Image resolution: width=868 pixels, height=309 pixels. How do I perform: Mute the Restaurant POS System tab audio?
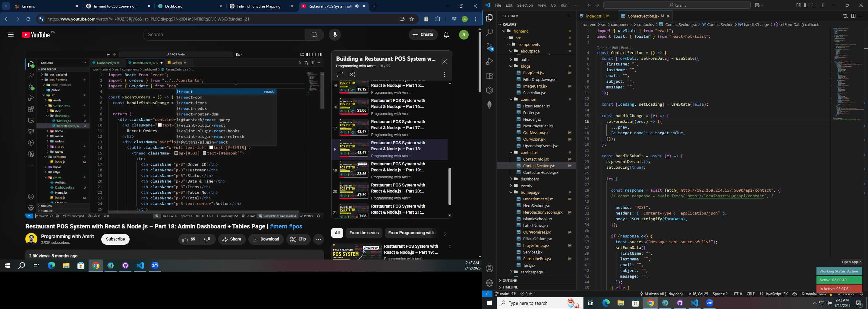pos(357,6)
